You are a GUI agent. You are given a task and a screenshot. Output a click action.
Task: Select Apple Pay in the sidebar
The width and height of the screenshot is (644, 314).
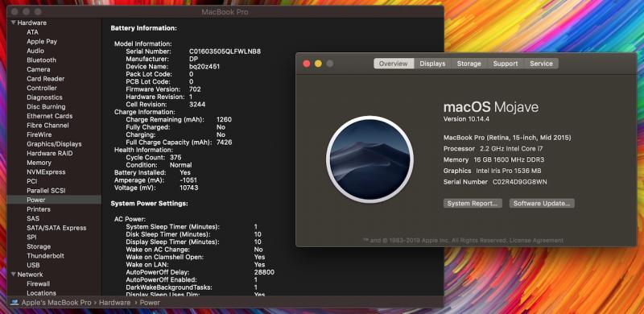(x=42, y=42)
